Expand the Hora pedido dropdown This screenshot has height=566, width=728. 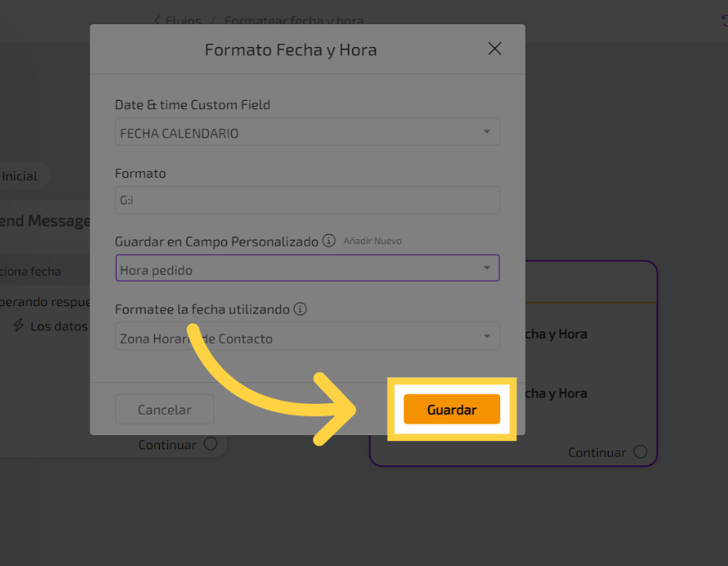(x=306, y=269)
